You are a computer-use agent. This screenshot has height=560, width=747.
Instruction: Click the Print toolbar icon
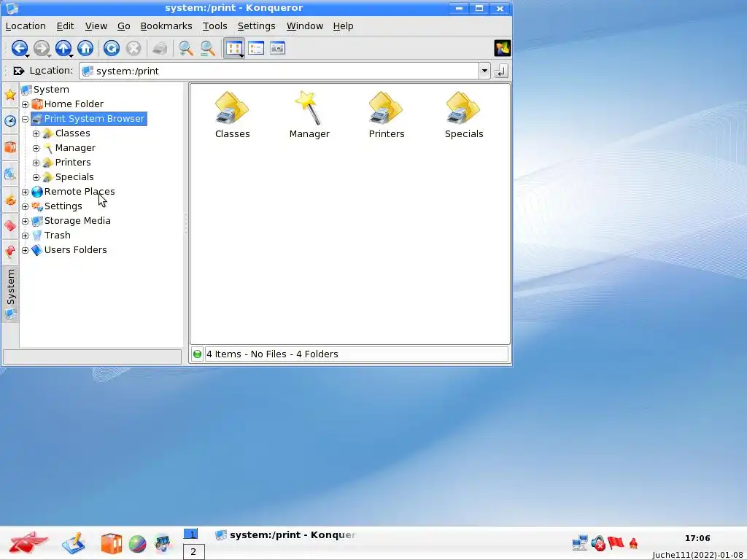pos(160,48)
